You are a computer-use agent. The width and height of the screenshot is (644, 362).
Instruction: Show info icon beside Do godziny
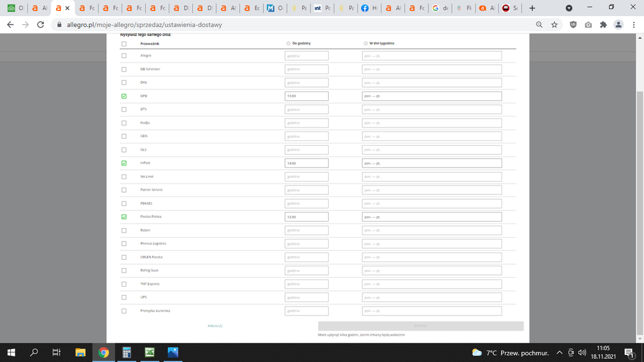(288, 43)
